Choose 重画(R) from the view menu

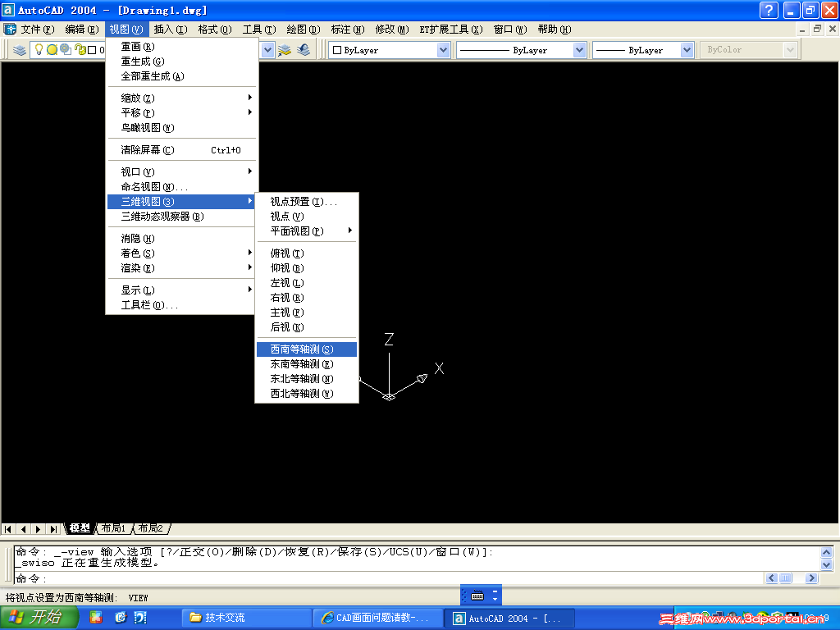(x=181, y=47)
